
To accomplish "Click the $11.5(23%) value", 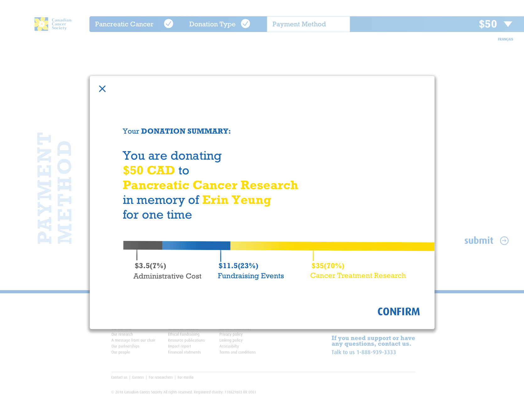I will (x=238, y=266).
